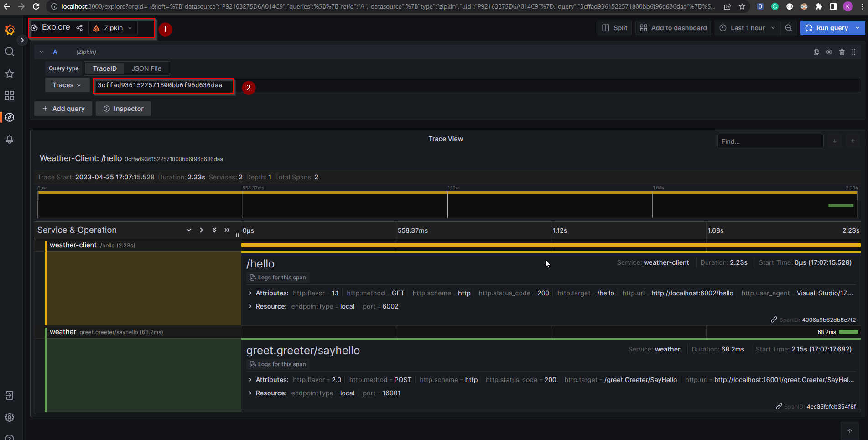
Task: Click the green span bar in minimap
Action: (841, 206)
